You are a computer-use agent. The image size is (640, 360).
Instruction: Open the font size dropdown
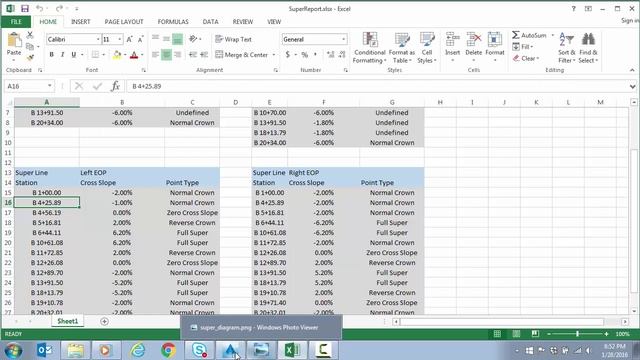tap(120, 39)
